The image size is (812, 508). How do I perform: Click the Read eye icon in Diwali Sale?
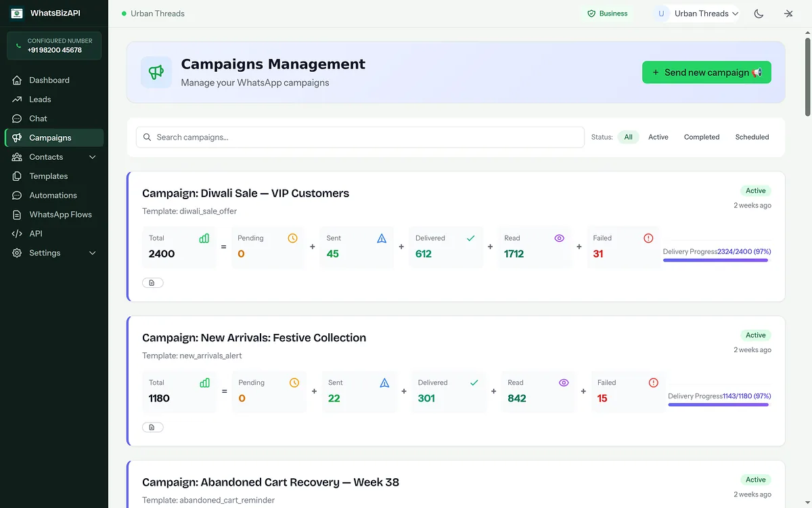(x=559, y=238)
